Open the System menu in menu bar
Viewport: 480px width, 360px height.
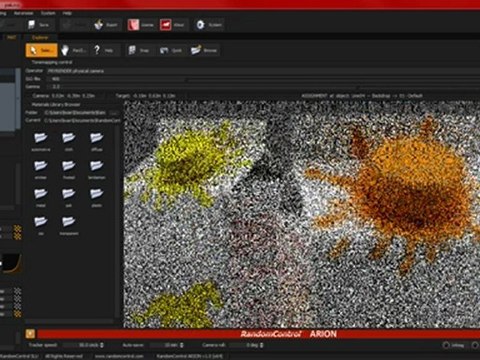[x=48, y=13]
